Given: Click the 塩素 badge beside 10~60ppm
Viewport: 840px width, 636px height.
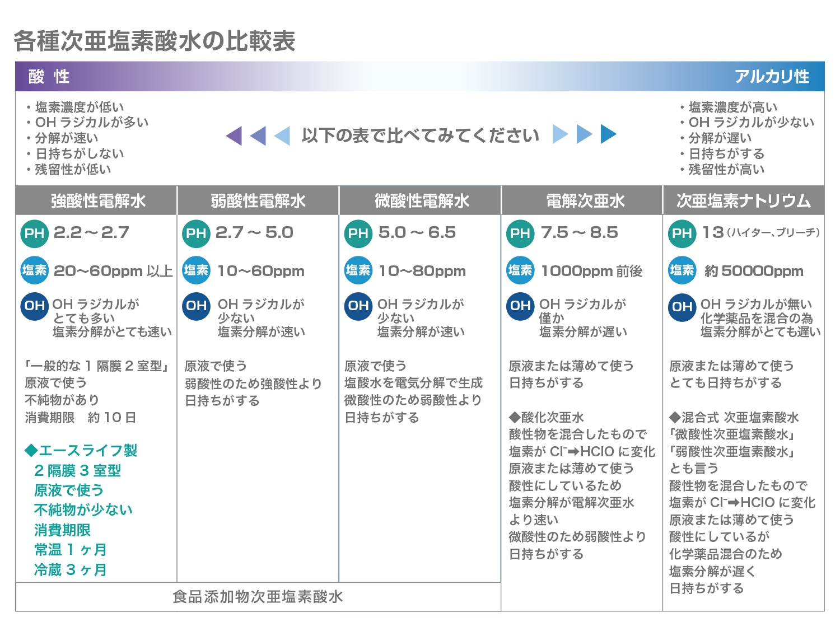Looking at the screenshot, I should tap(196, 270).
